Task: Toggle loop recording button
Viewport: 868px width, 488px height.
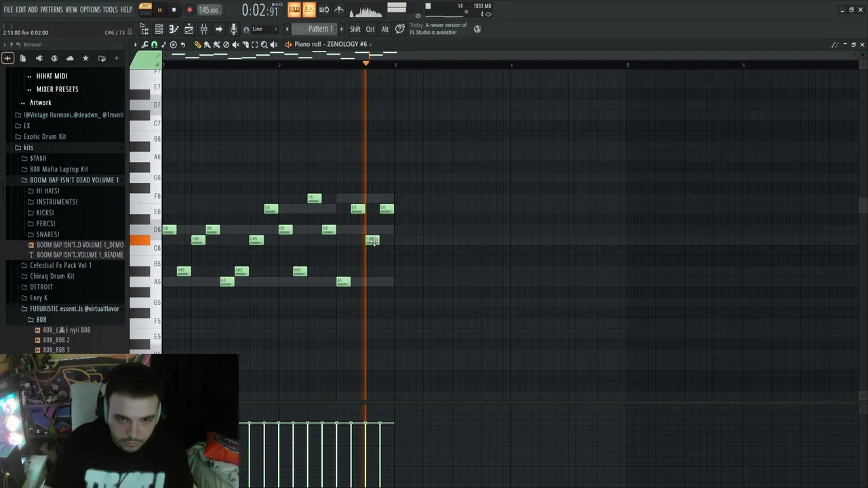Action: (324, 9)
